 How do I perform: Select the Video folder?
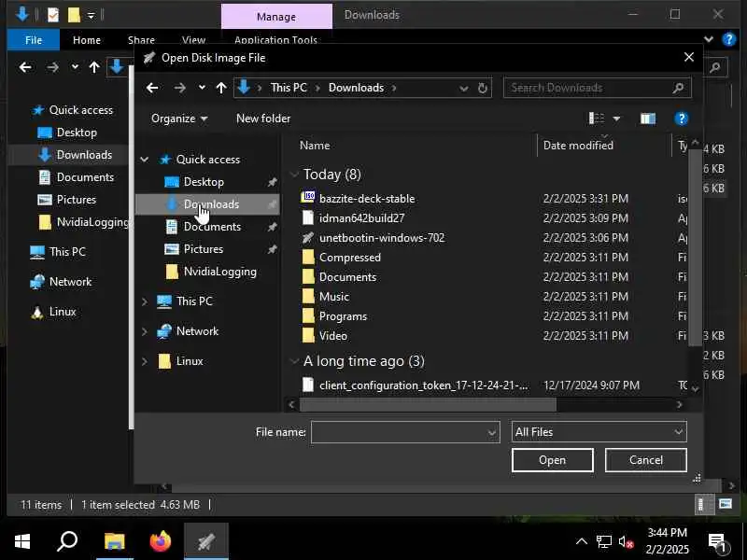[333, 336]
